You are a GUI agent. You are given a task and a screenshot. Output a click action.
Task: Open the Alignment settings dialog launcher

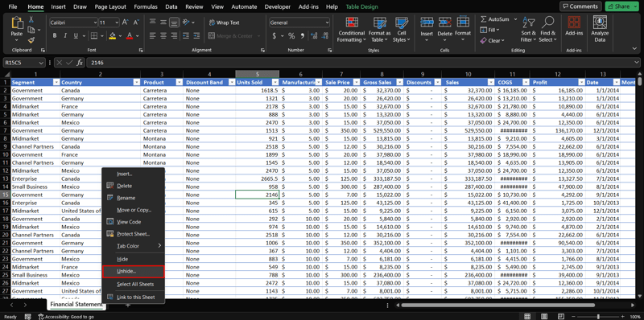263,50
